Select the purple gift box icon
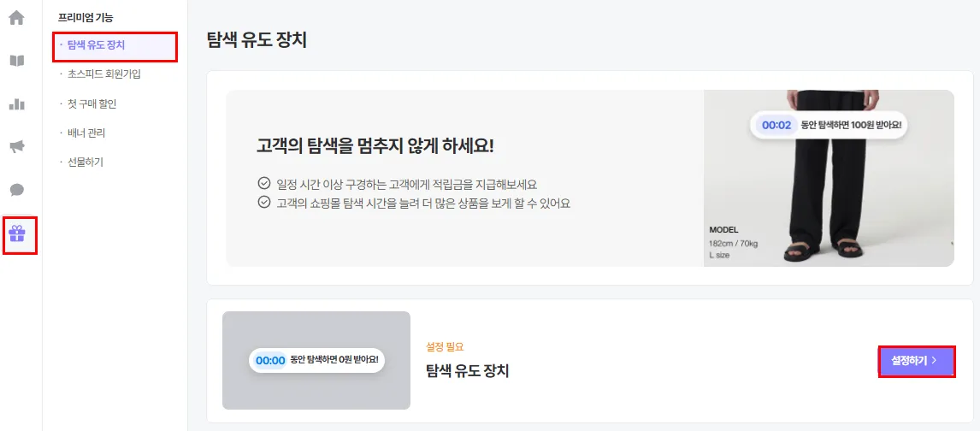The width and height of the screenshot is (980, 431). click(17, 234)
